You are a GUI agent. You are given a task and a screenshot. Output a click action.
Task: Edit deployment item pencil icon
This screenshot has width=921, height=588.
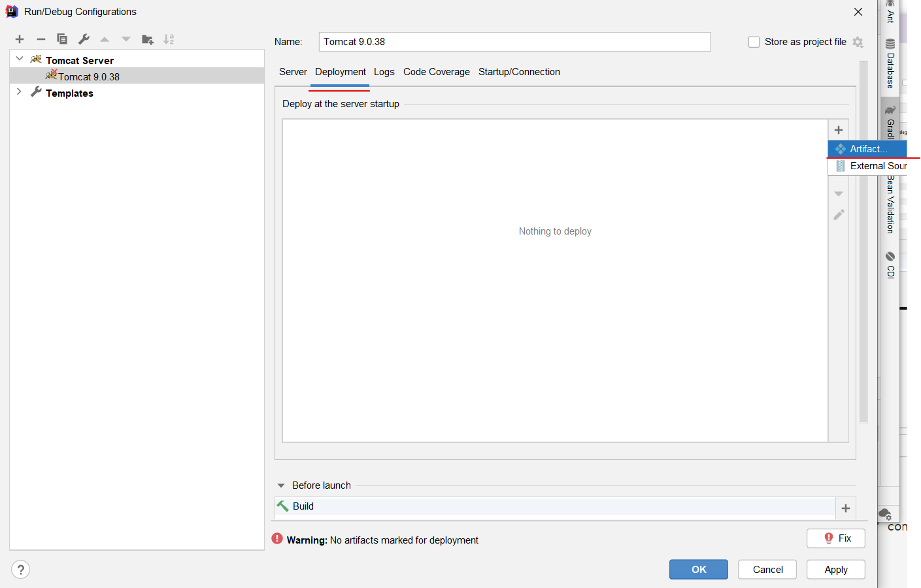[839, 215]
